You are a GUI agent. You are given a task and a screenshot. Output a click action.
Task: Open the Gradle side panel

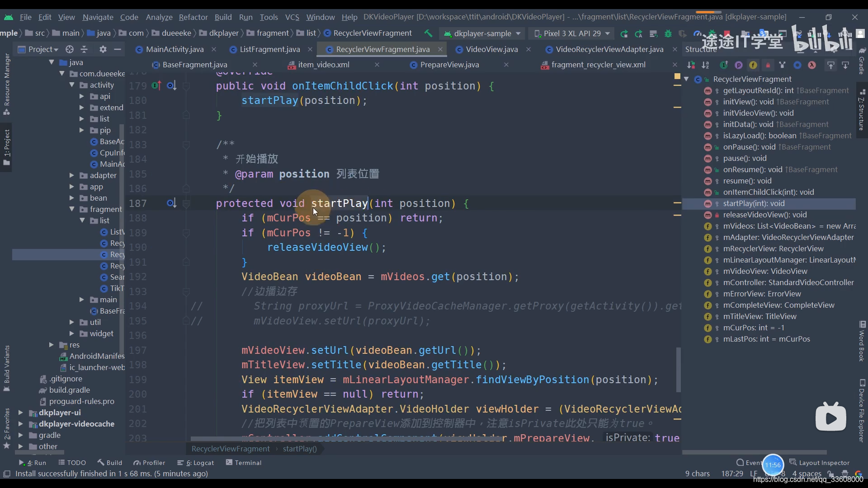point(862,62)
